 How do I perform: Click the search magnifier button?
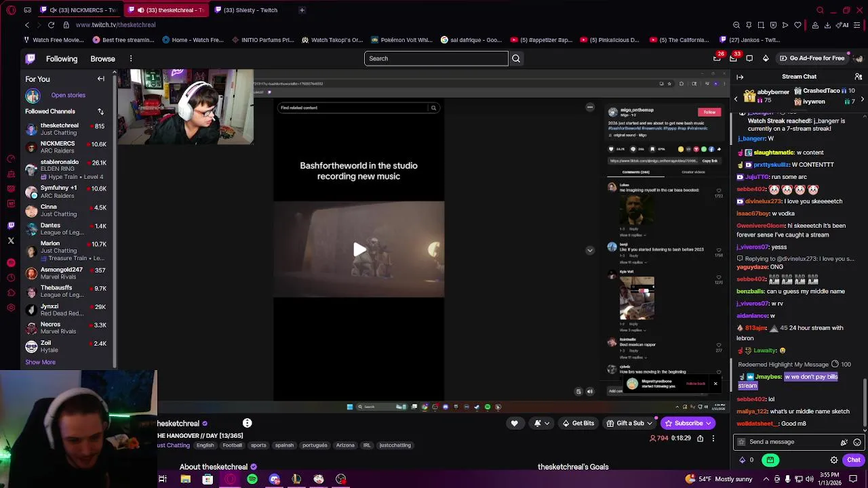(516, 58)
